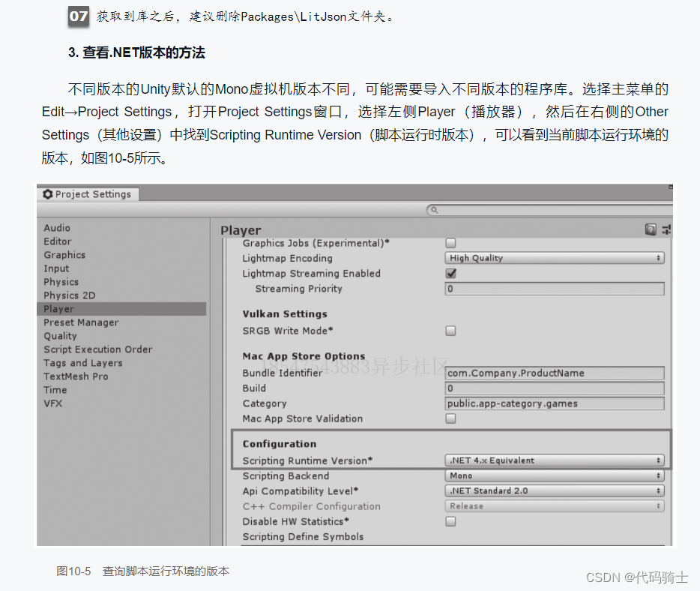Enable Mac App Store Validation checkbox
Viewport: 700px width, 591px height.
451,418
